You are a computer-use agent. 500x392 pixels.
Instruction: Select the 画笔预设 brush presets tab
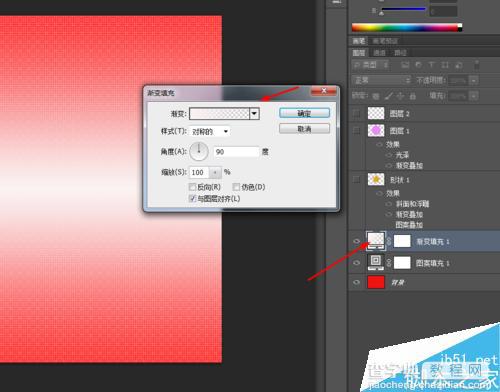385,41
